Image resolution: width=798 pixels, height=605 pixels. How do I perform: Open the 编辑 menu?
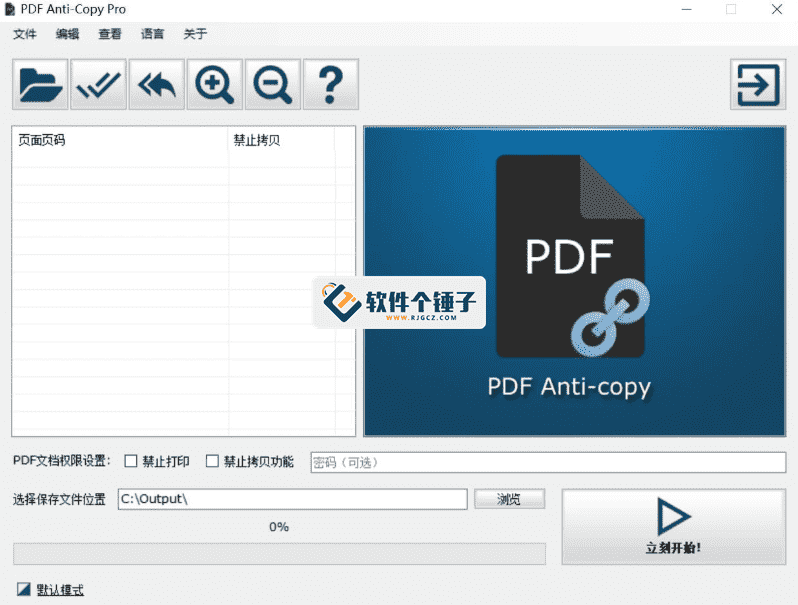tap(67, 34)
